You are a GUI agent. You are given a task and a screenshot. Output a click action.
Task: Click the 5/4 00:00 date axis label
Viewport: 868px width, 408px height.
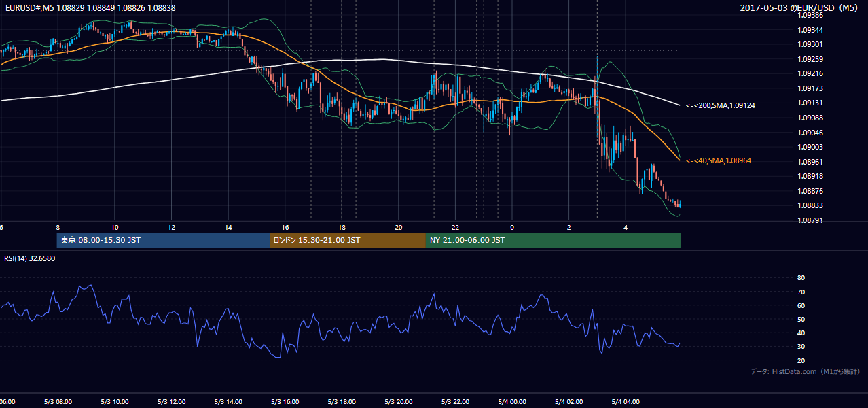point(512,402)
